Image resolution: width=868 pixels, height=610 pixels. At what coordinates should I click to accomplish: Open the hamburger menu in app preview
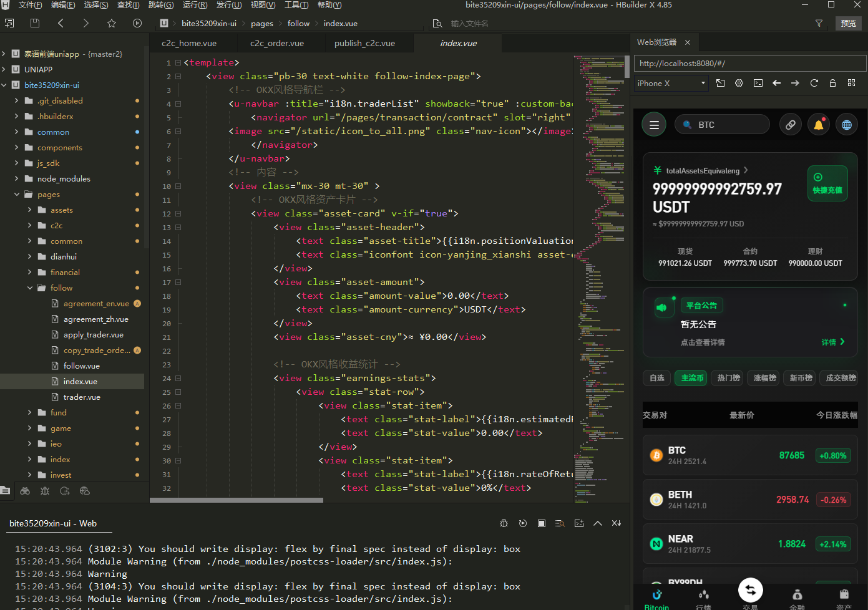point(654,125)
